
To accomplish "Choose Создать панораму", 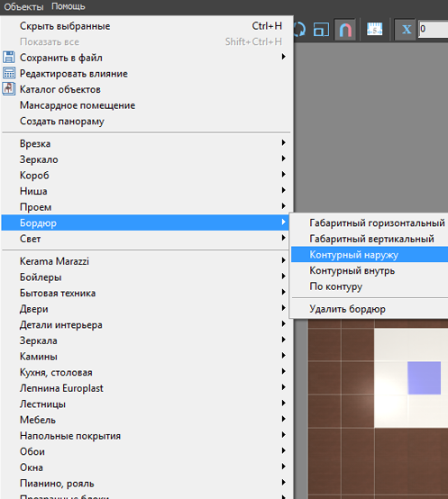I will point(146,121).
